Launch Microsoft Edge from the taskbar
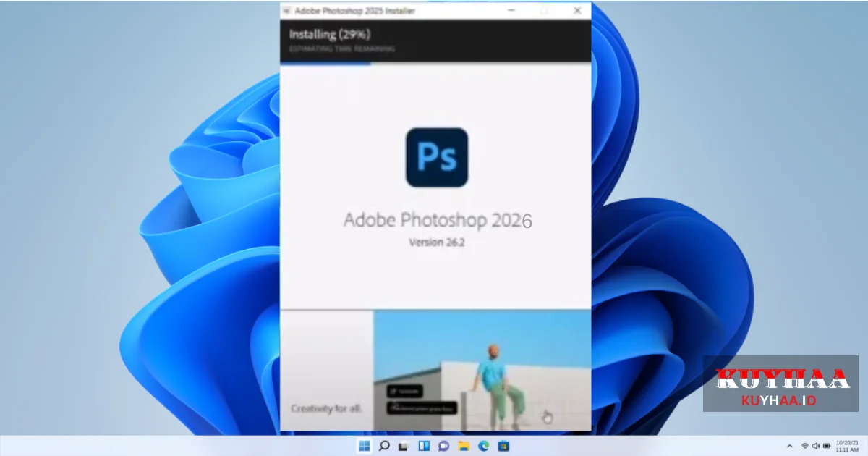The height and width of the screenshot is (456, 868). [482, 446]
